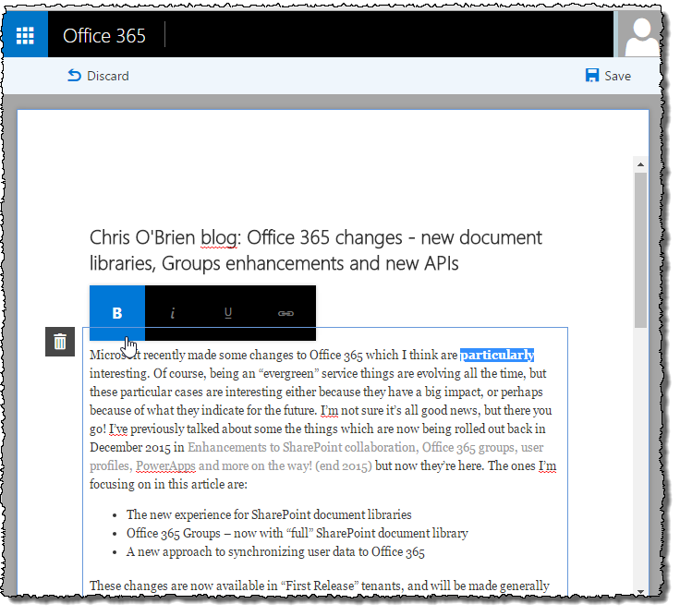Click bullet 'Office 365 Groups – now with "full"'
The height and width of the screenshot is (616, 680).
297,533
